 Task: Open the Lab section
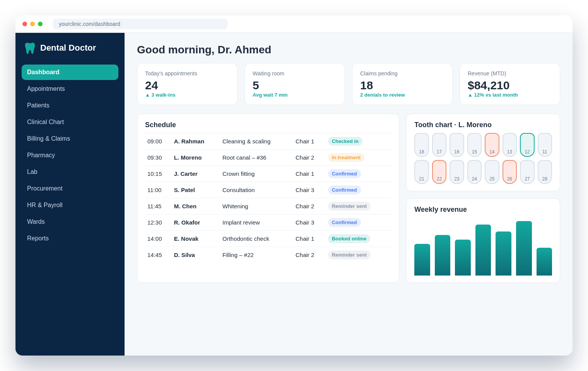70,172
